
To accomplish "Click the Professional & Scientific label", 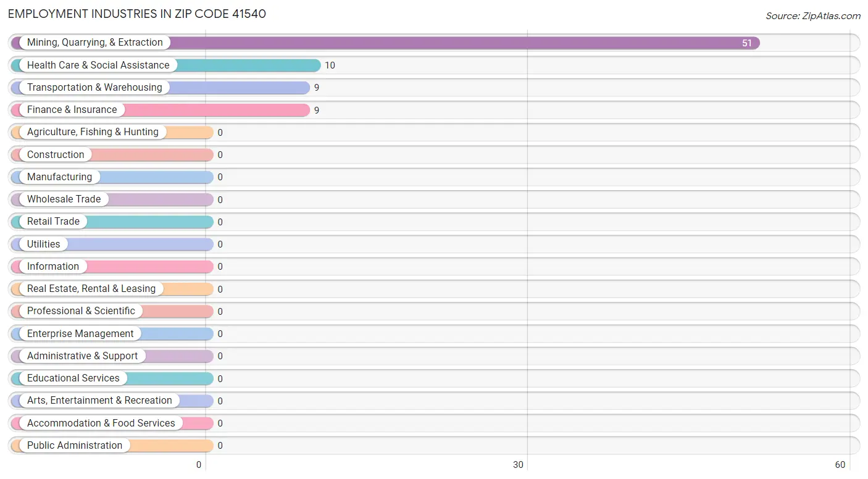I will tap(81, 311).
